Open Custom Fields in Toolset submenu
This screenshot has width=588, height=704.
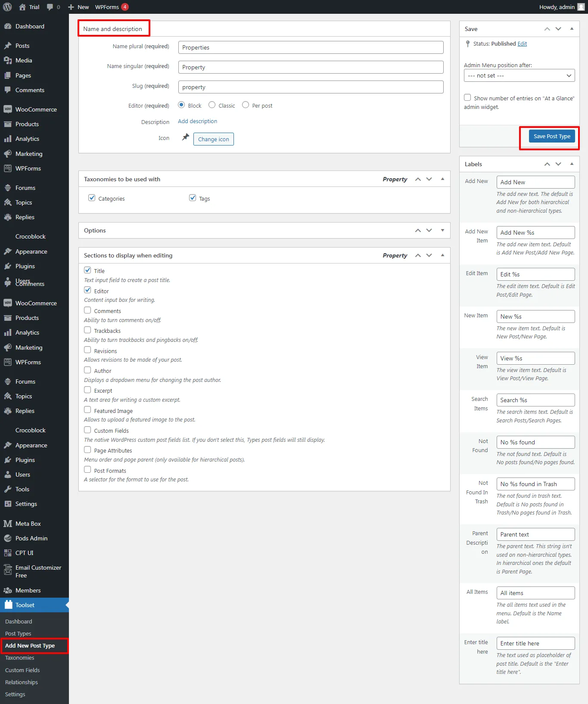[22, 670]
